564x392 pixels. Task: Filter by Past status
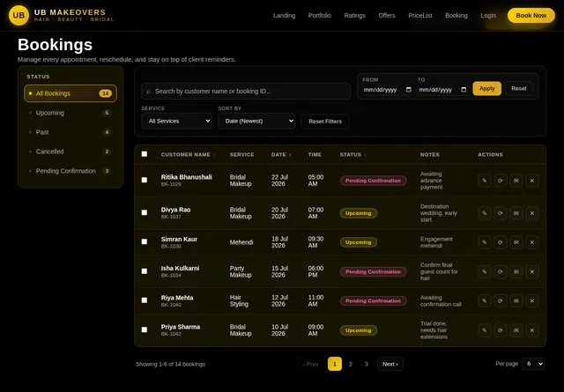(x=70, y=132)
